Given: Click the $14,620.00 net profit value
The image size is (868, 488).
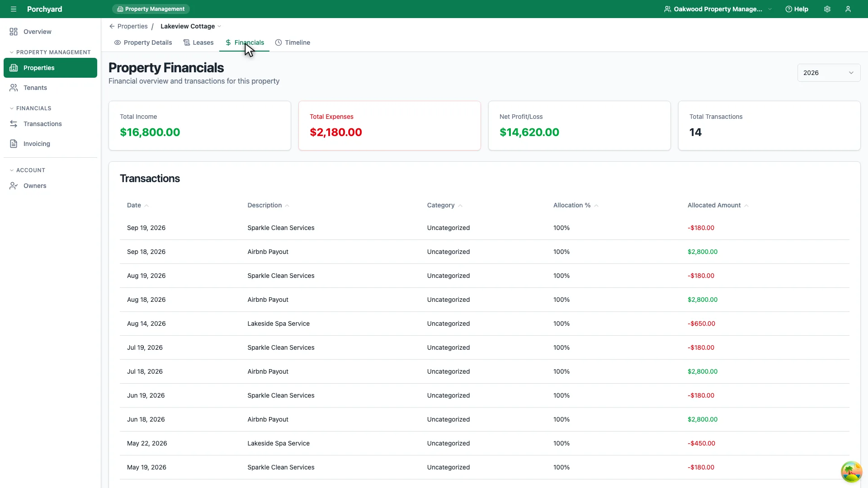Looking at the screenshot, I should point(529,132).
